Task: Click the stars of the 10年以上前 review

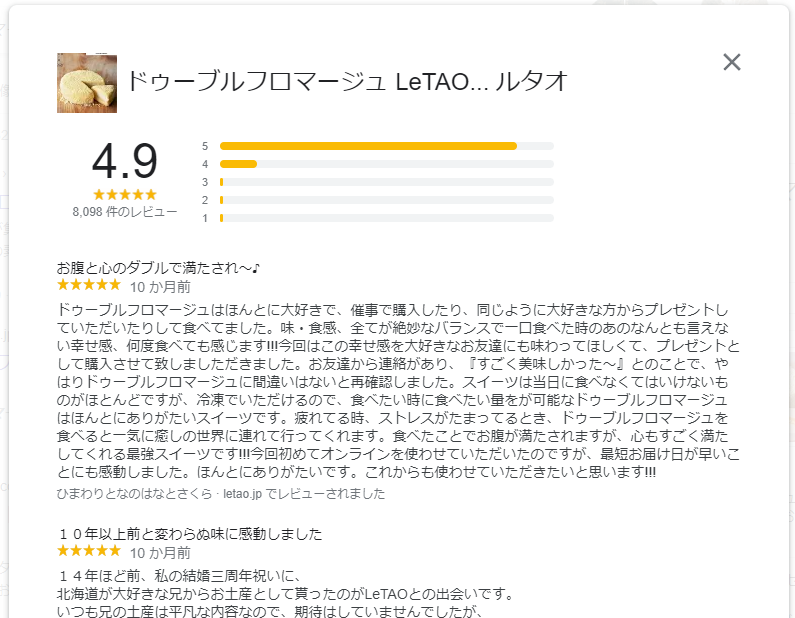Action: pyautogui.click(x=89, y=551)
